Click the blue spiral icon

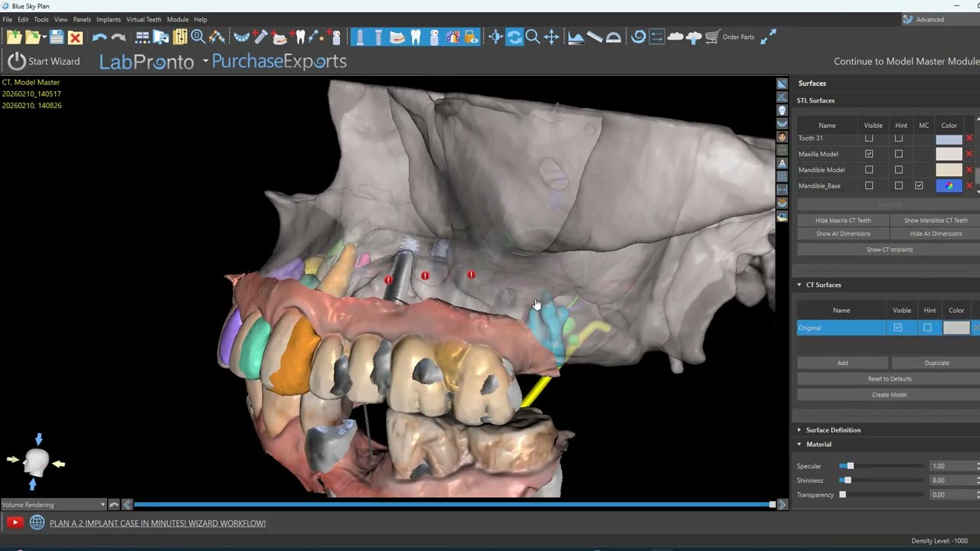tap(639, 37)
